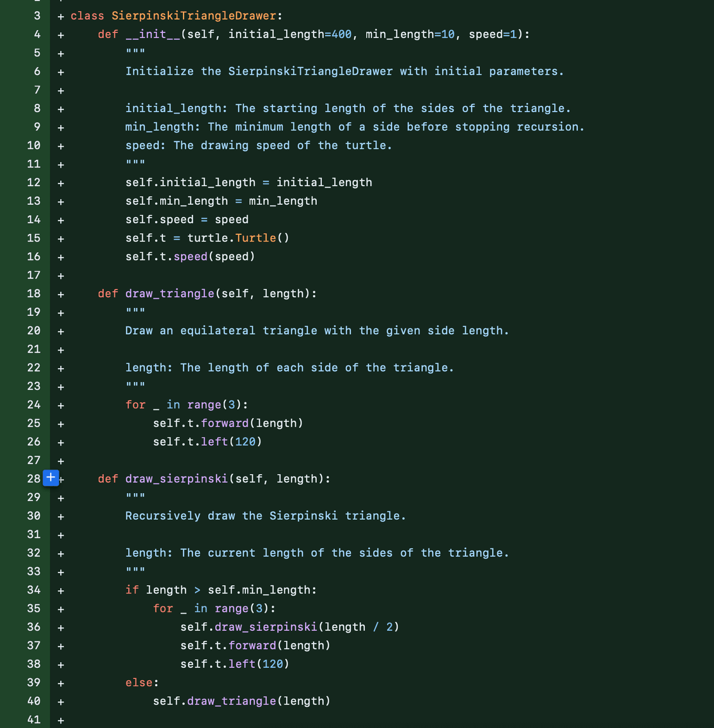Click the draw_sierpinski function definition name

(176, 479)
